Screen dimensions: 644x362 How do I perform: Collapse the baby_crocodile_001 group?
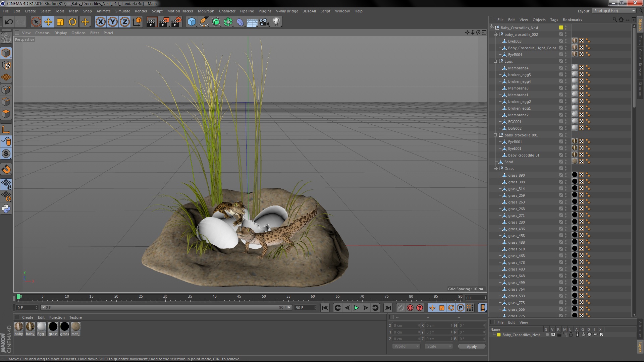pos(495,135)
